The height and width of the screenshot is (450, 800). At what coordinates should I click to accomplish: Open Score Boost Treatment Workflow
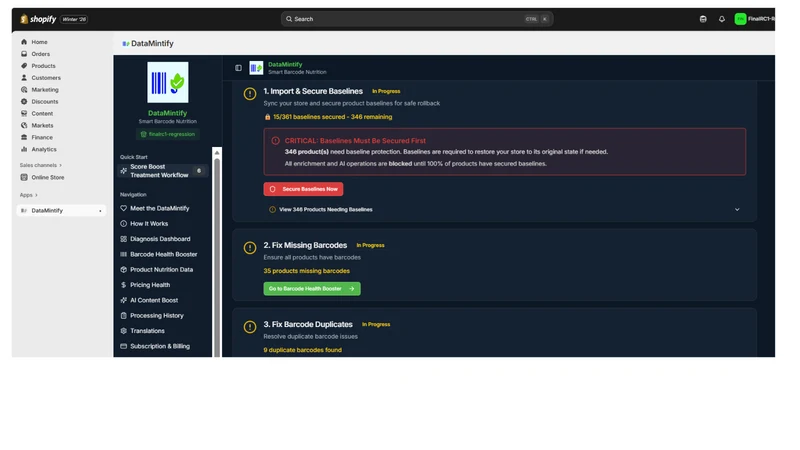coord(162,171)
